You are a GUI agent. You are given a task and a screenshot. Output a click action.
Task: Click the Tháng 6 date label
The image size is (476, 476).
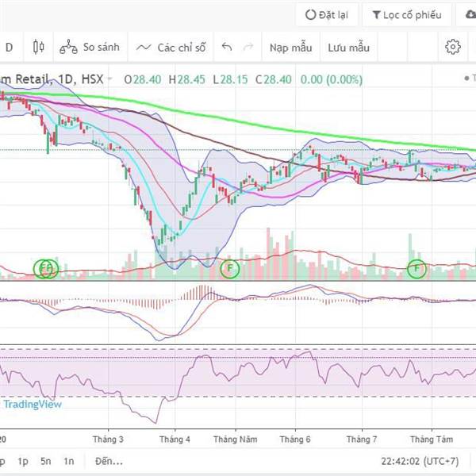(295, 440)
